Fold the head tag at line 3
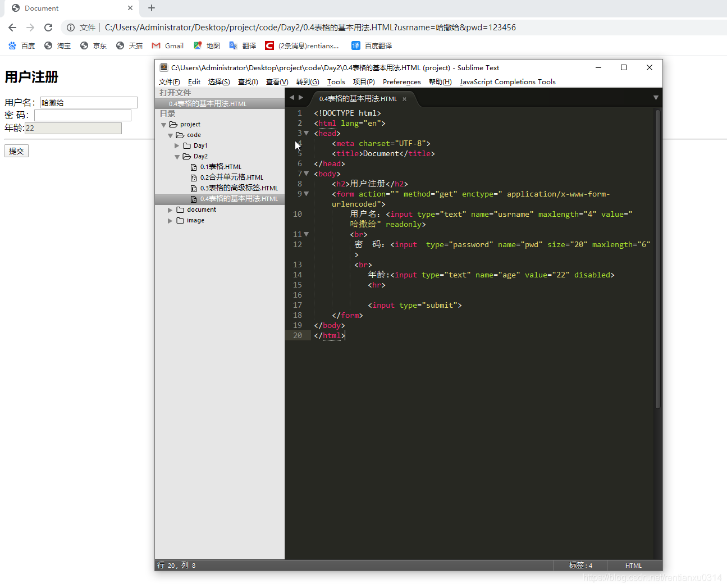 point(307,134)
